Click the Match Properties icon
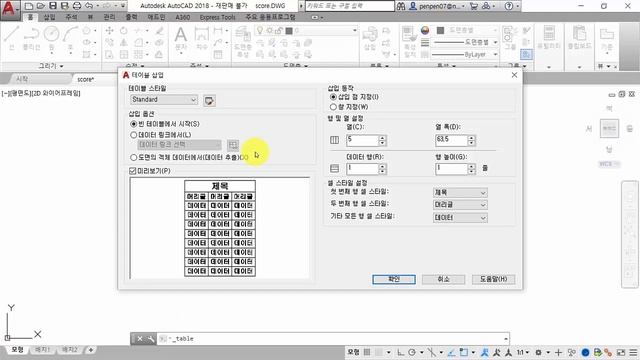 pos(409,40)
